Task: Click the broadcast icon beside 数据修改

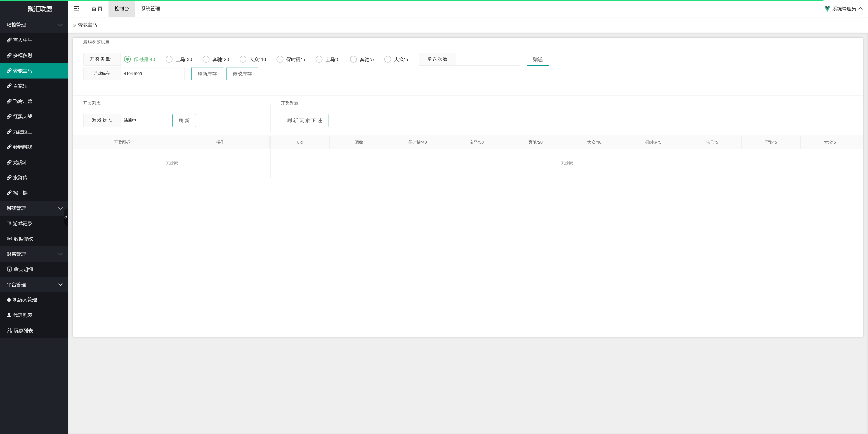Action: pyautogui.click(x=9, y=238)
